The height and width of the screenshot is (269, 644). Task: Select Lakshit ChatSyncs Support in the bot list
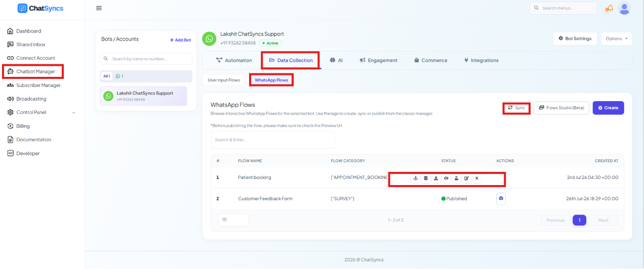pos(143,96)
